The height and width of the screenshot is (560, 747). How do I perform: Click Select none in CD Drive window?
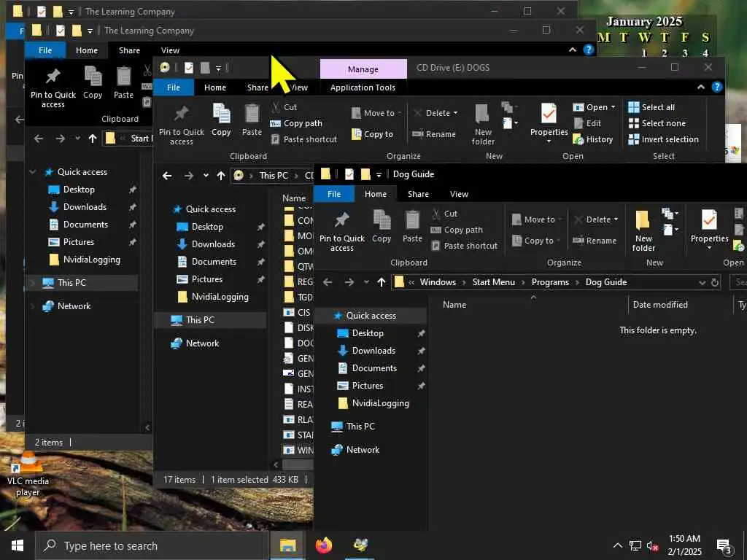tap(657, 123)
